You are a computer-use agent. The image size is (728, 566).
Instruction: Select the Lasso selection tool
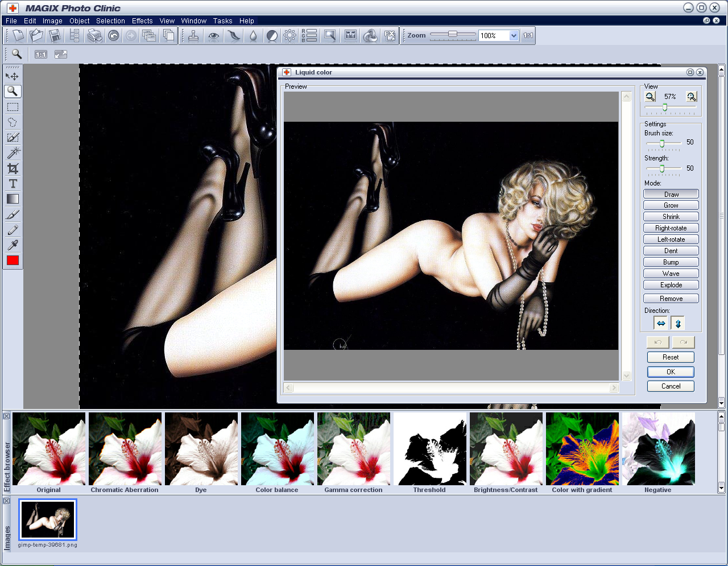[13, 122]
